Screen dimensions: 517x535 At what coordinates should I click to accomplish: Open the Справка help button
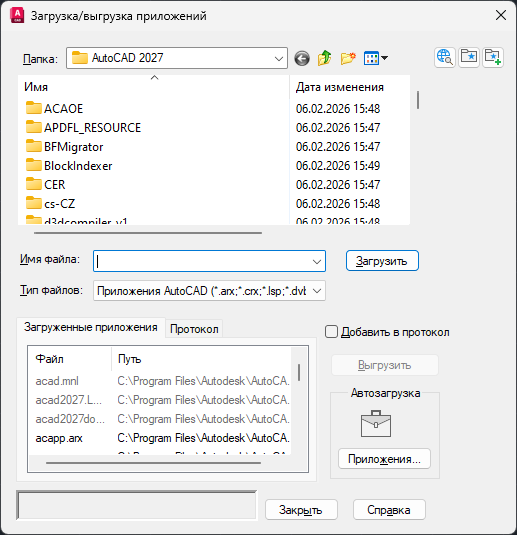(389, 510)
